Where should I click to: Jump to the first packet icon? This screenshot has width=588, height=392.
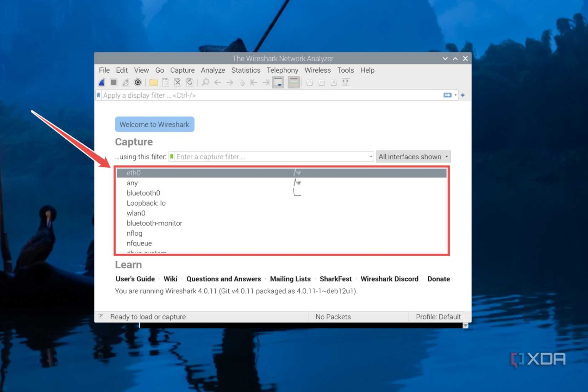pos(254,83)
